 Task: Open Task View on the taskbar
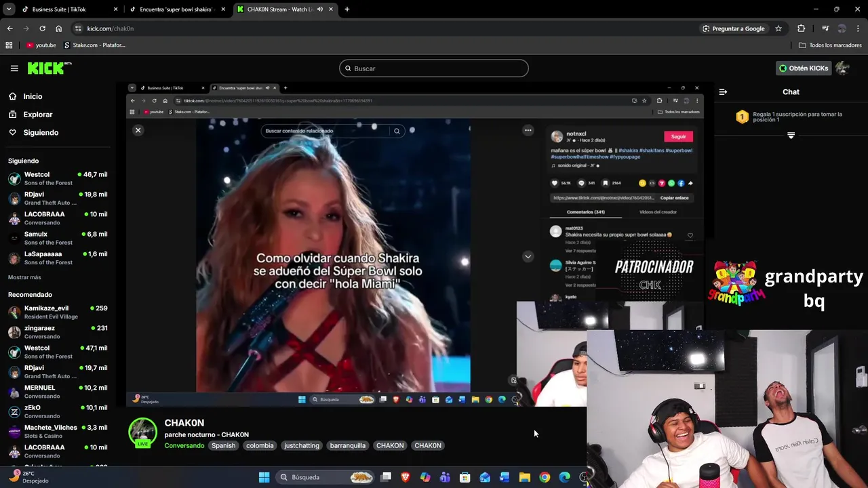(386, 477)
